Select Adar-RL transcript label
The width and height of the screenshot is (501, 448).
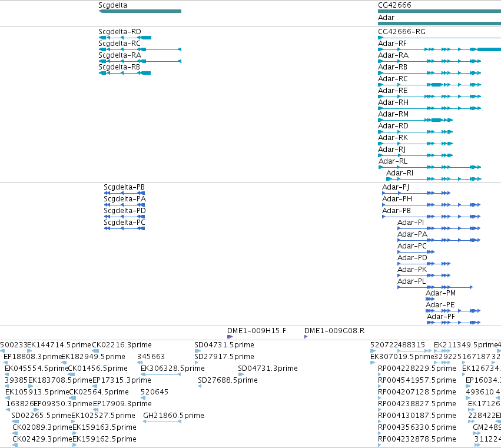pyautogui.click(x=393, y=162)
